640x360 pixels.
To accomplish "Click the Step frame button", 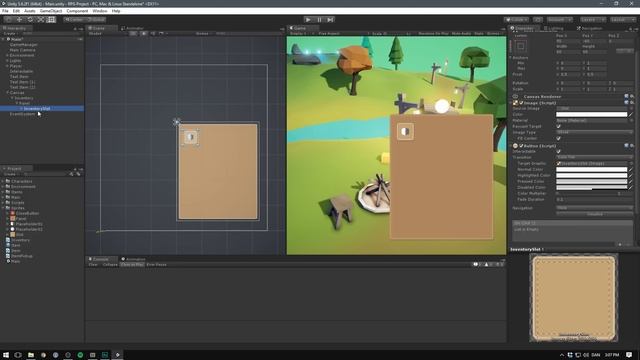I will coord(330,20).
